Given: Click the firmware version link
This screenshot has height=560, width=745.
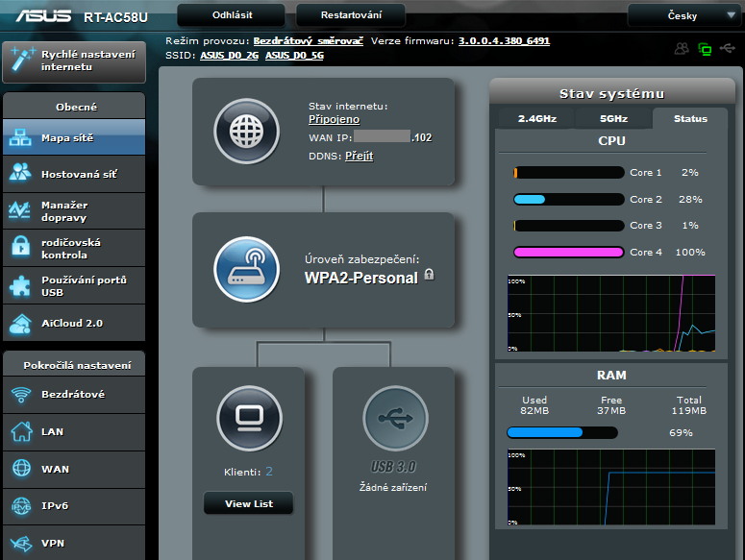Looking at the screenshot, I should pos(504,41).
